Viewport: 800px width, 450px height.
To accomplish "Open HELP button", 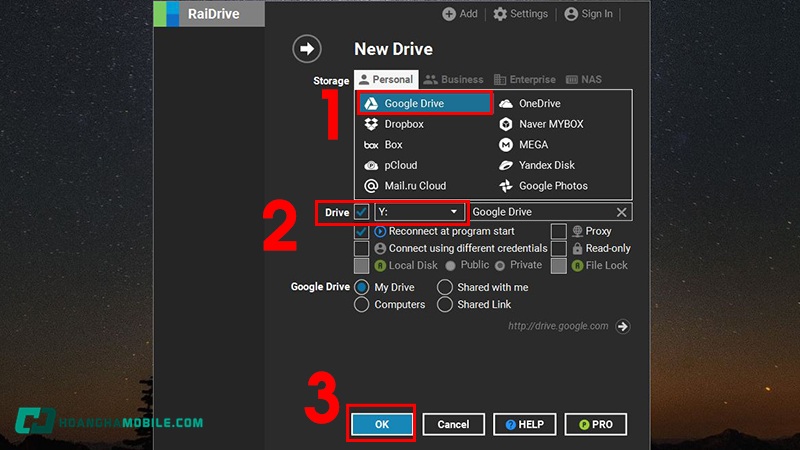I will tap(524, 424).
